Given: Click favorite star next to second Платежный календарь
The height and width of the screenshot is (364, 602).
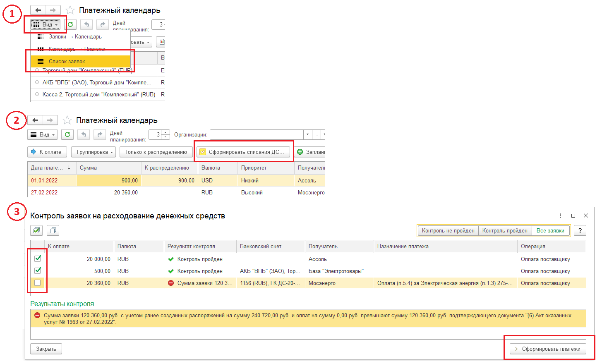Looking at the screenshot, I should (x=67, y=120).
